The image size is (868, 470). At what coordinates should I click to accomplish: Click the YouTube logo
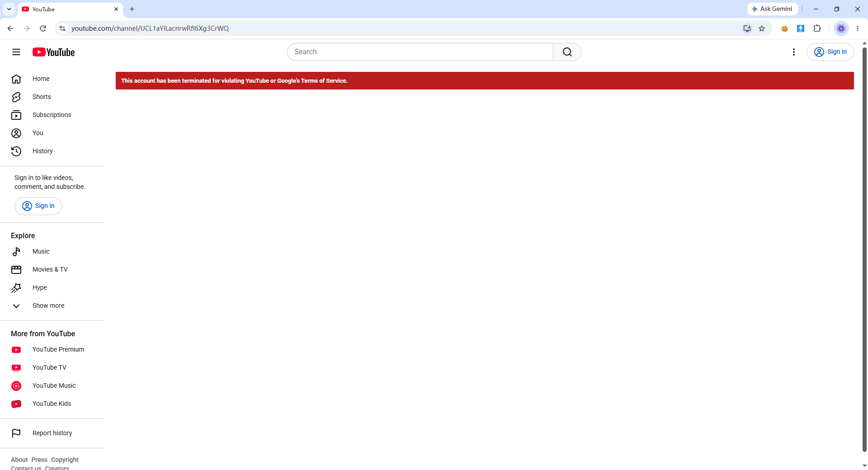[53, 52]
